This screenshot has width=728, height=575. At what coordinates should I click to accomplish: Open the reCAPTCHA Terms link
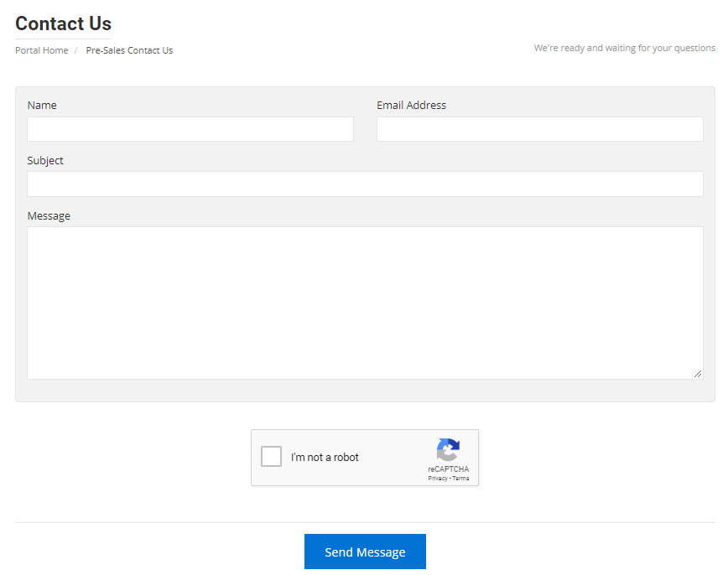[x=460, y=478]
